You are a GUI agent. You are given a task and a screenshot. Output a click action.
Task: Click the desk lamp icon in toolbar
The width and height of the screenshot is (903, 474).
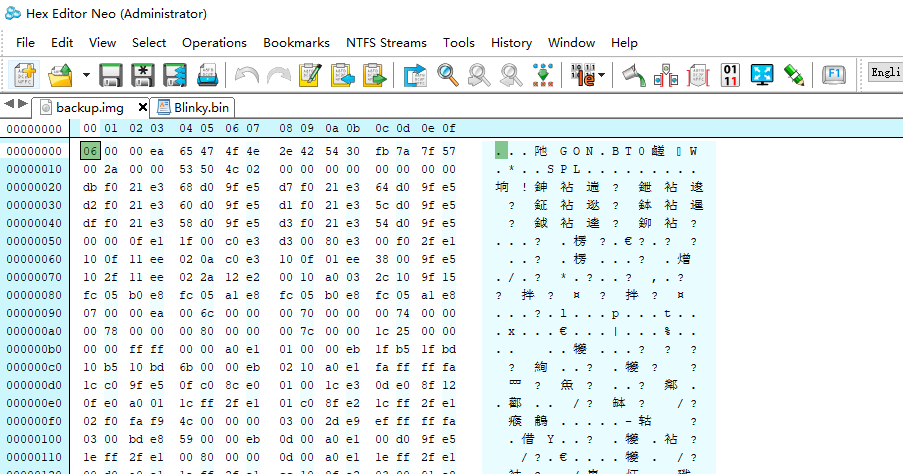[634, 75]
